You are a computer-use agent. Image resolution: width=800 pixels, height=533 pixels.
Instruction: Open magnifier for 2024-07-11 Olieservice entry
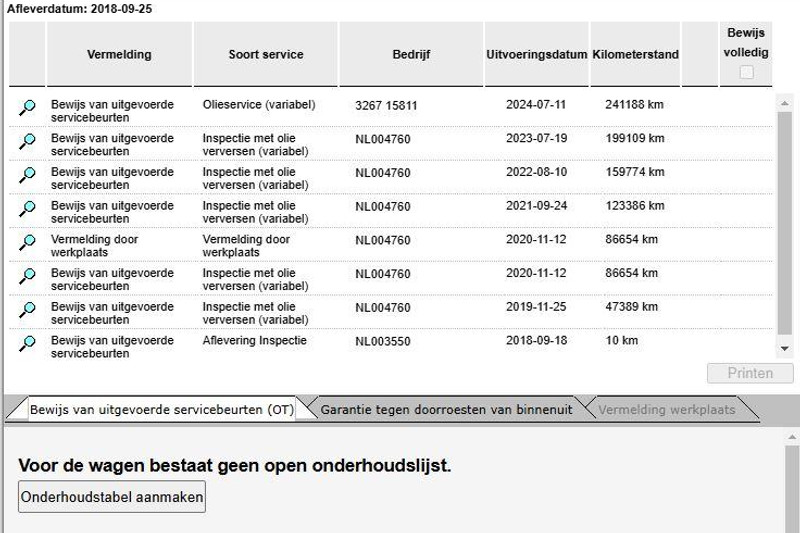point(27,107)
